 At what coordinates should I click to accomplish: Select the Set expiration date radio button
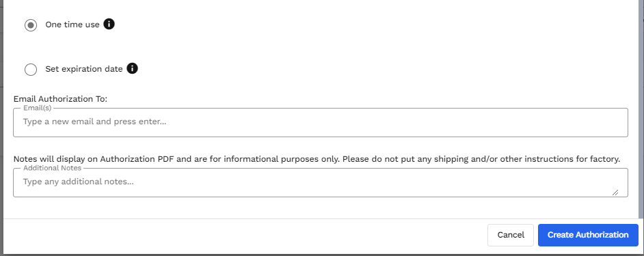click(31, 70)
